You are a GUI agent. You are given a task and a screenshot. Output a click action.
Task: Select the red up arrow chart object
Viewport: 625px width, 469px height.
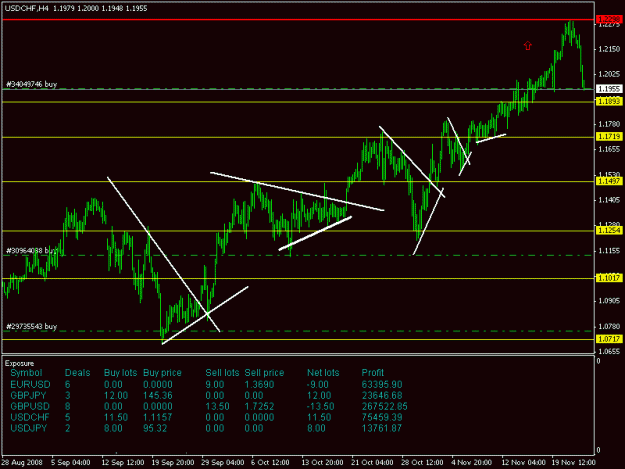528,45
